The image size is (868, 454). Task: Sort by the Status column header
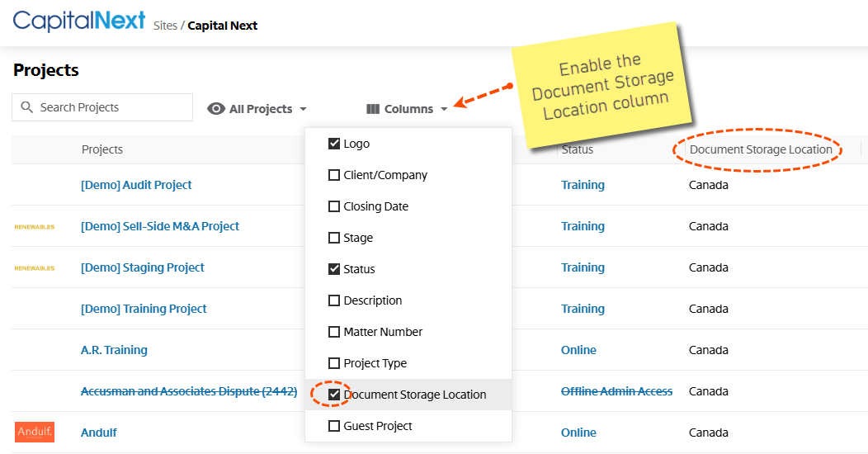click(x=578, y=149)
